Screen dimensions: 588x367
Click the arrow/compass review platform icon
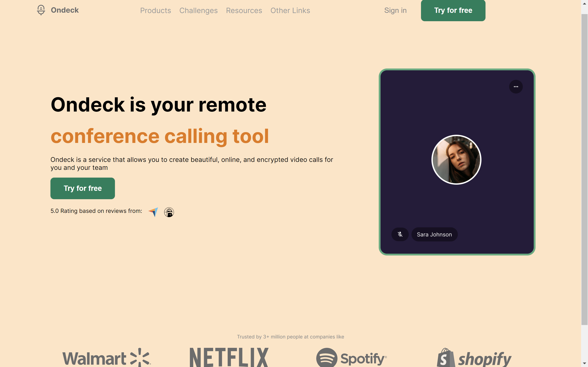click(x=154, y=211)
